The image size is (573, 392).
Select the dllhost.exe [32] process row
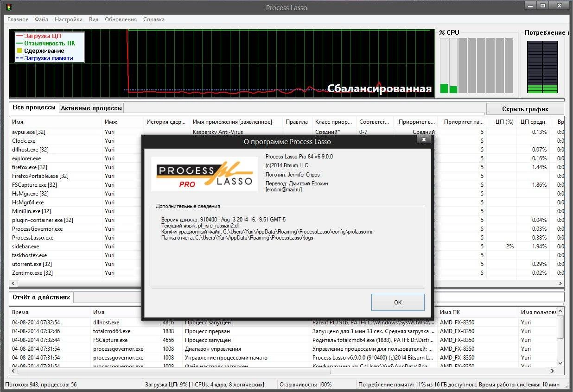pos(30,150)
